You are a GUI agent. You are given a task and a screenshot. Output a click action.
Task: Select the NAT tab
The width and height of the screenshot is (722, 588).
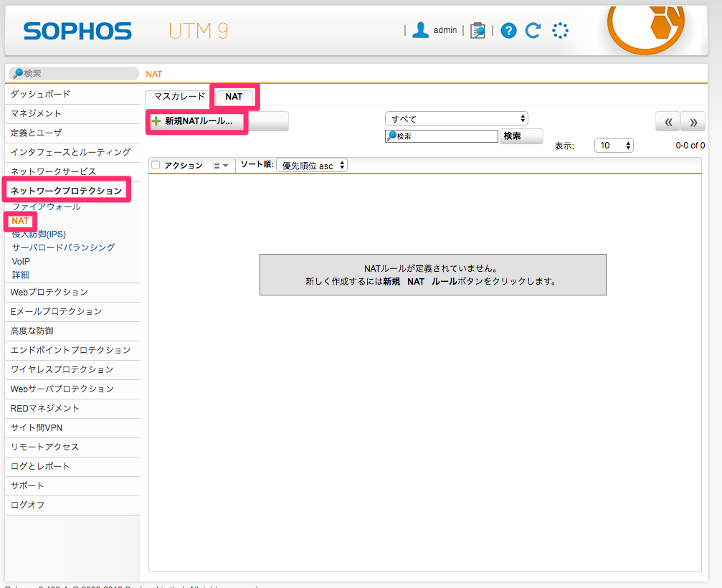[234, 97]
